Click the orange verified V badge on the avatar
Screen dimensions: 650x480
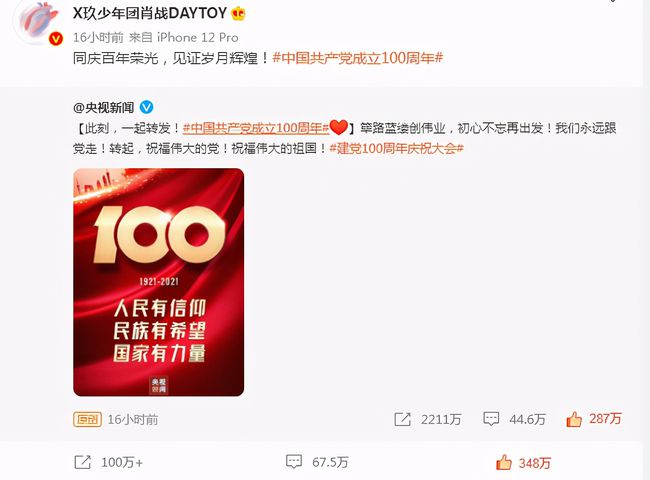(x=56, y=39)
